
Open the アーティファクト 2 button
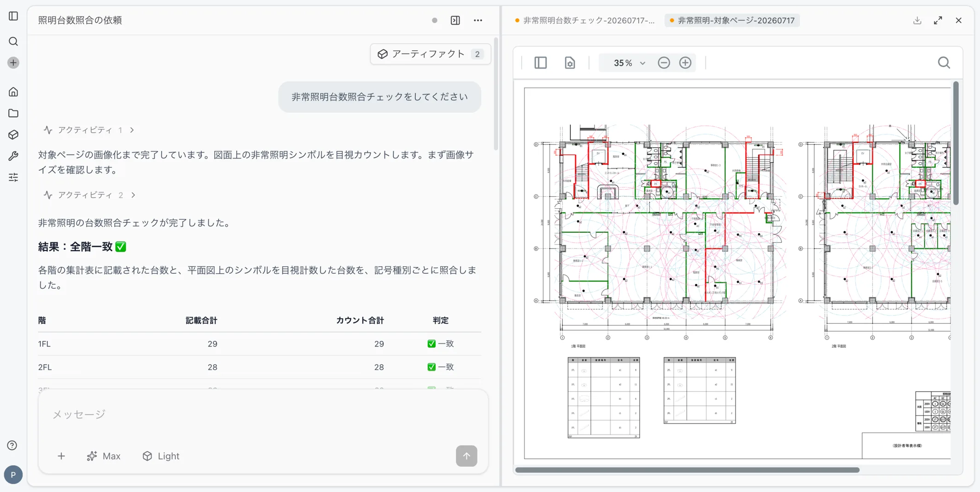click(431, 54)
